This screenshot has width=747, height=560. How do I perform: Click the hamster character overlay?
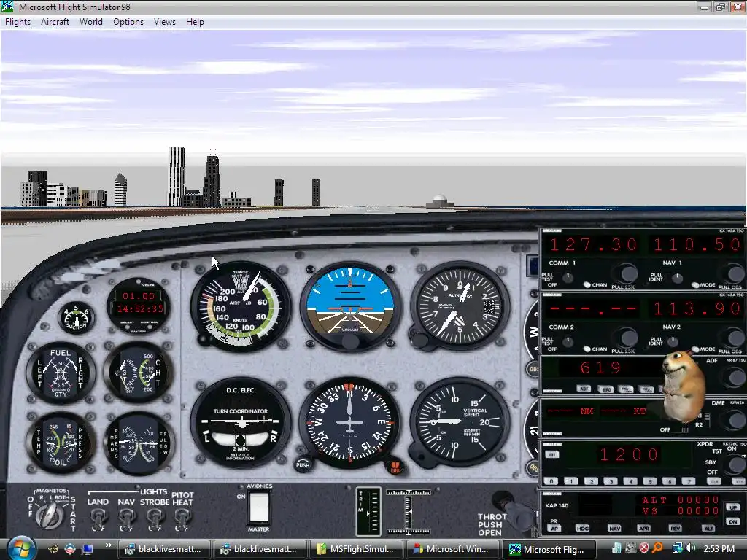coord(683,386)
